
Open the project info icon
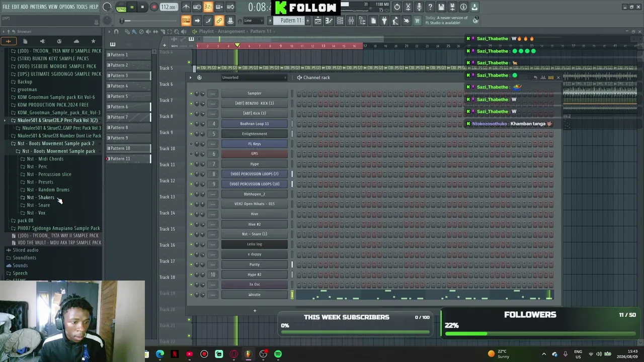point(463,7)
